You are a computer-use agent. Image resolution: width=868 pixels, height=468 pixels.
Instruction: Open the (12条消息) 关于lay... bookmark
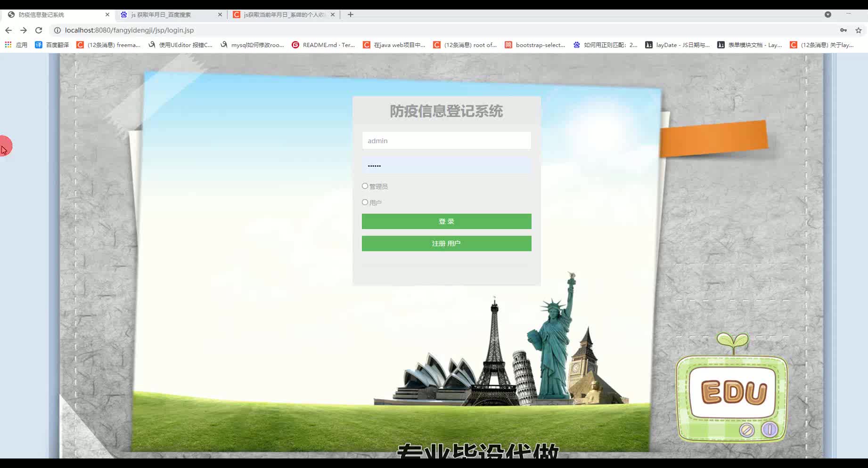(822, 45)
